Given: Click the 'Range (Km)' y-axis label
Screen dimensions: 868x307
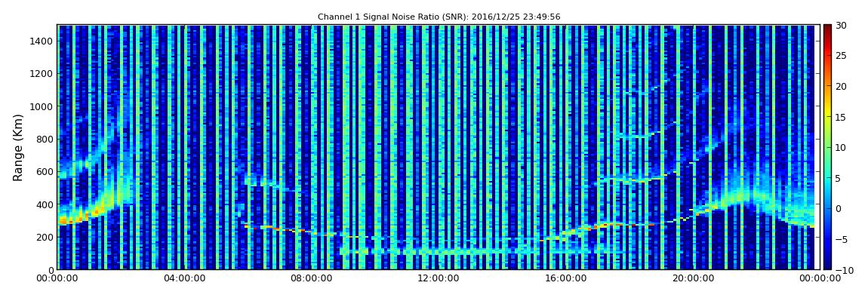Looking at the screenshot, I should [x=18, y=147].
